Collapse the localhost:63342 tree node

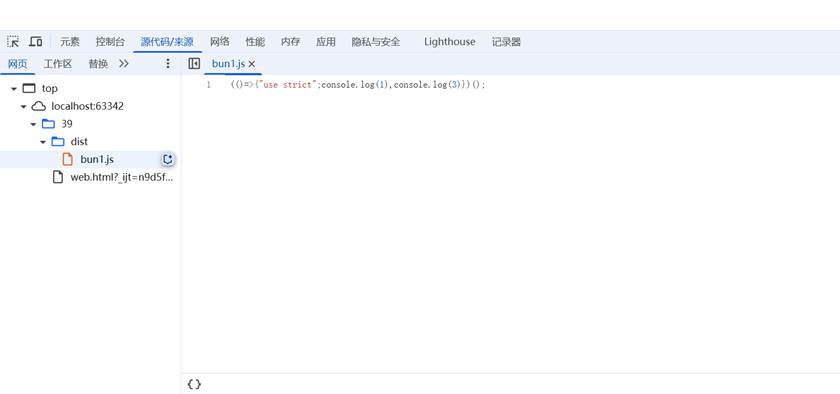(x=24, y=107)
